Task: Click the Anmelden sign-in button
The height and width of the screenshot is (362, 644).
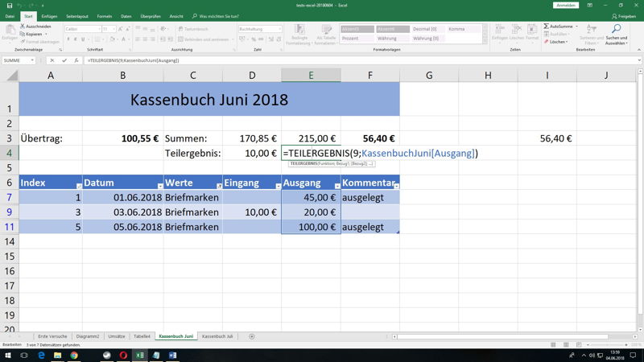Action: pos(566,5)
